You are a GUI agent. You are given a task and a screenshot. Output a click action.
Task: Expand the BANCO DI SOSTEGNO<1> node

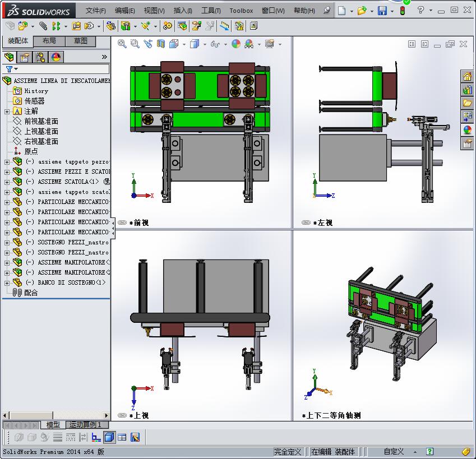7,283
